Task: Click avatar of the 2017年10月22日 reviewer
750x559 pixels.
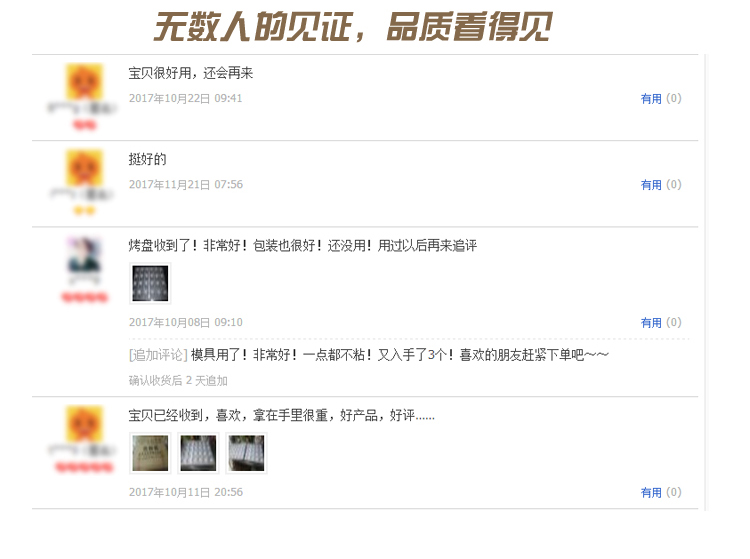Action: (x=84, y=81)
